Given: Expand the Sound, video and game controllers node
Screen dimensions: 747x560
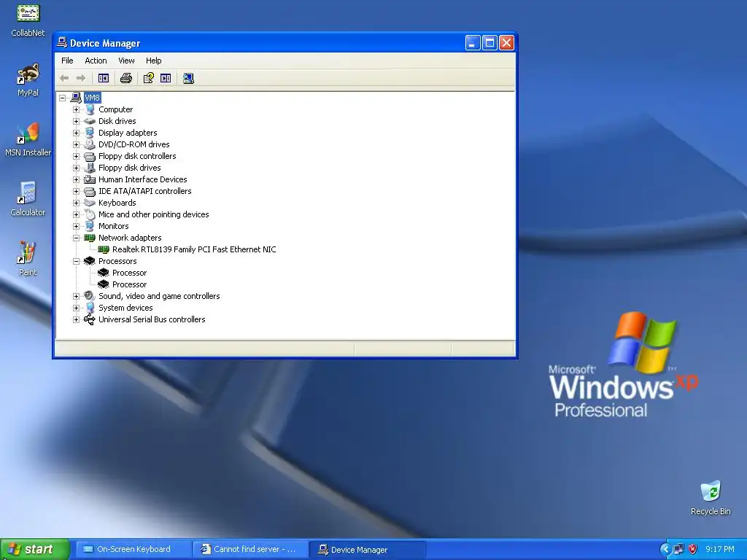Looking at the screenshot, I should (x=76, y=296).
